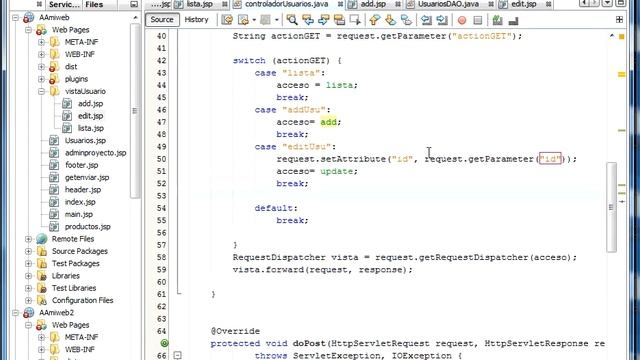The image size is (640, 360).
Task: Toggle highlight search icon
Action: tap(340, 20)
